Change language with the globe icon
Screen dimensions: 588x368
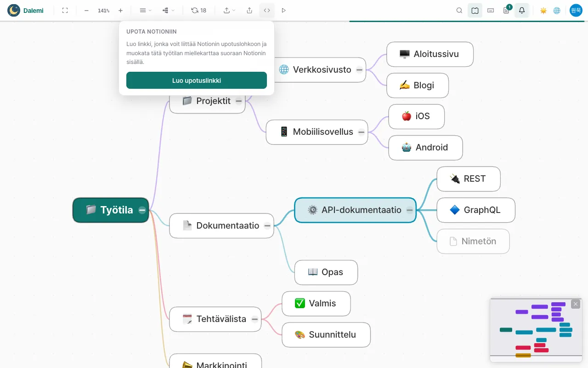(557, 10)
